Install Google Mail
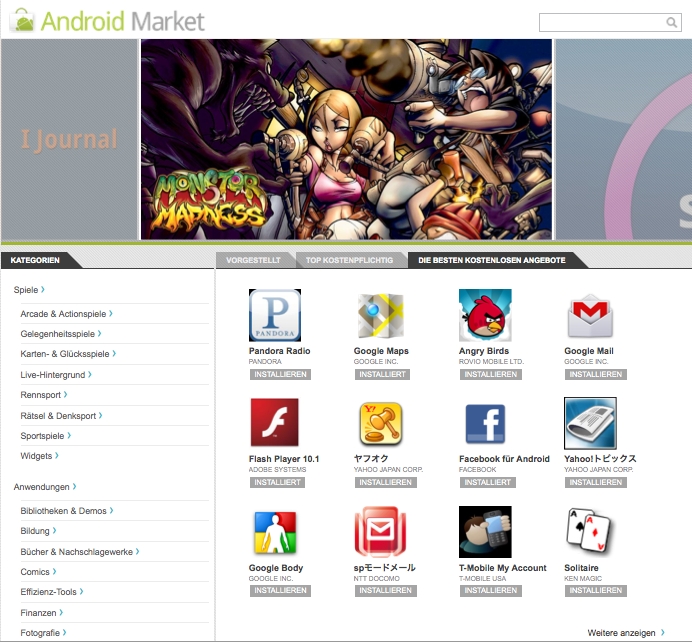 pyautogui.click(x=595, y=375)
